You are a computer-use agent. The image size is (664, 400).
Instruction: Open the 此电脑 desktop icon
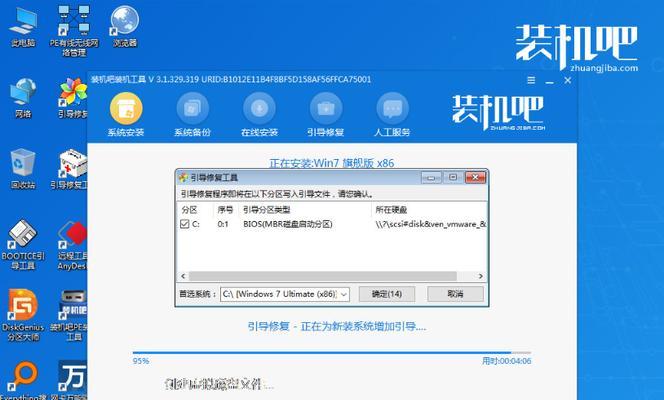[23, 25]
